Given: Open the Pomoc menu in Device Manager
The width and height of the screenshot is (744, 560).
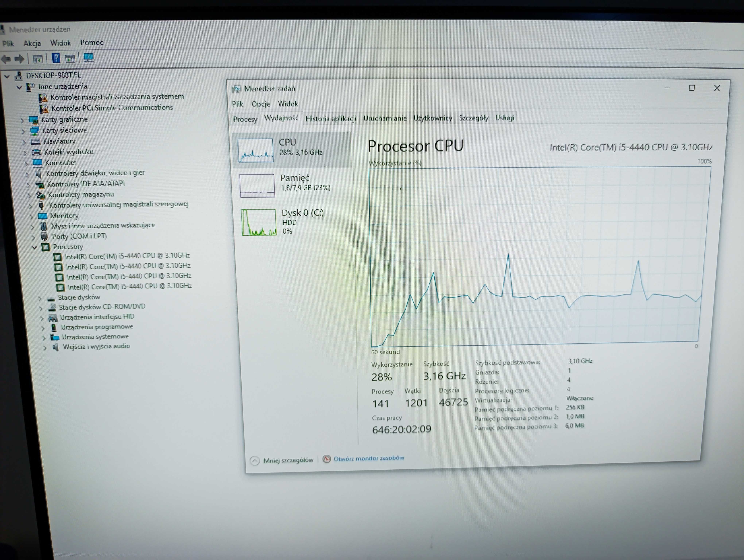Looking at the screenshot, I should point(92,43).
